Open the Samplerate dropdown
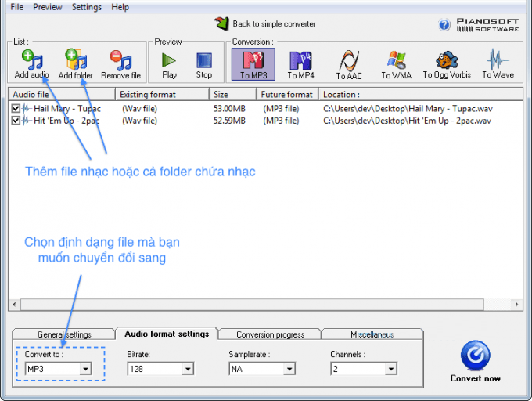 289,369
